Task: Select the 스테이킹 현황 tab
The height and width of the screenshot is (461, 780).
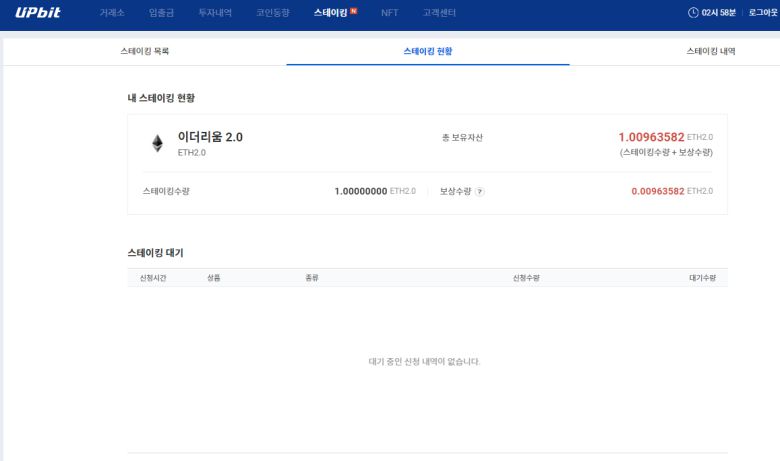Action: [428, 51]
